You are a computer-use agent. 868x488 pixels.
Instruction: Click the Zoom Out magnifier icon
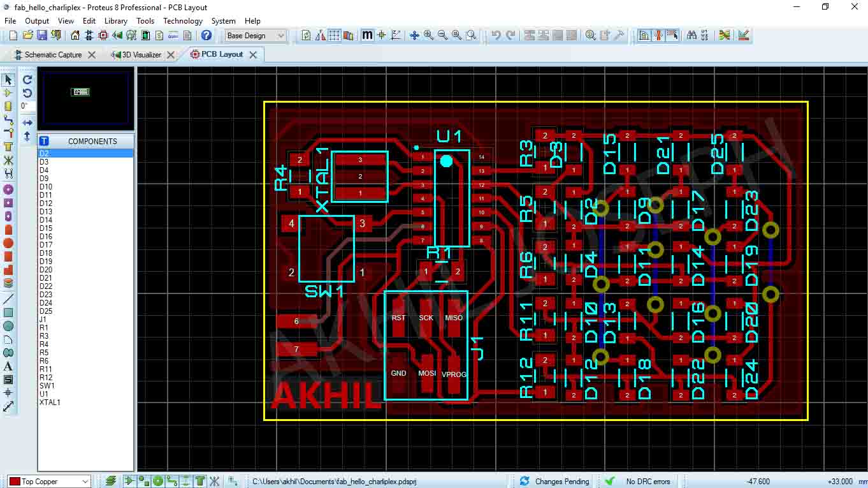pyautogui.click(x=443, y=36)
